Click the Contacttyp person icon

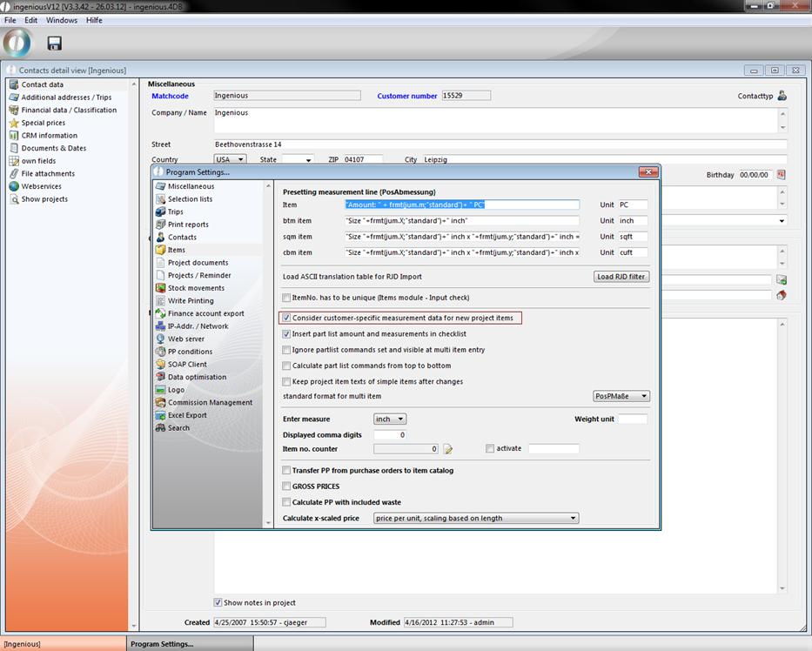pyautogui.click(x=782, y=96)
